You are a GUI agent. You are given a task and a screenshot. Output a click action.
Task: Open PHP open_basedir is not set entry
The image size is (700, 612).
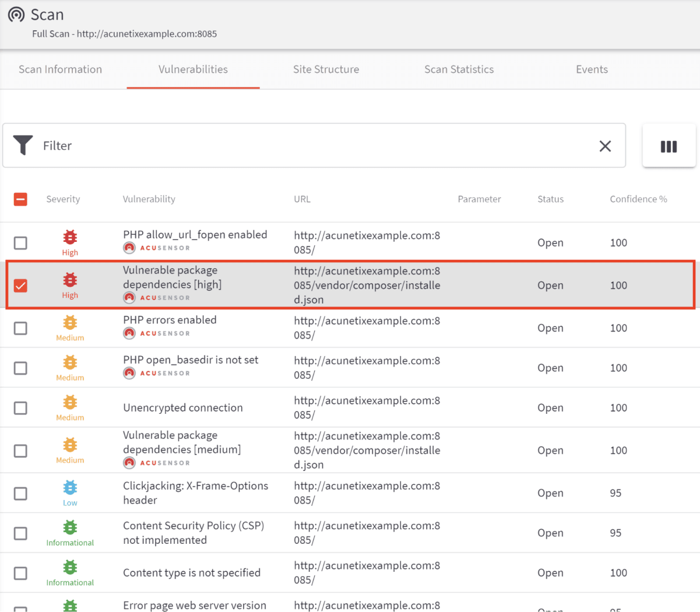pyautogui.click(x=191, y=360)
